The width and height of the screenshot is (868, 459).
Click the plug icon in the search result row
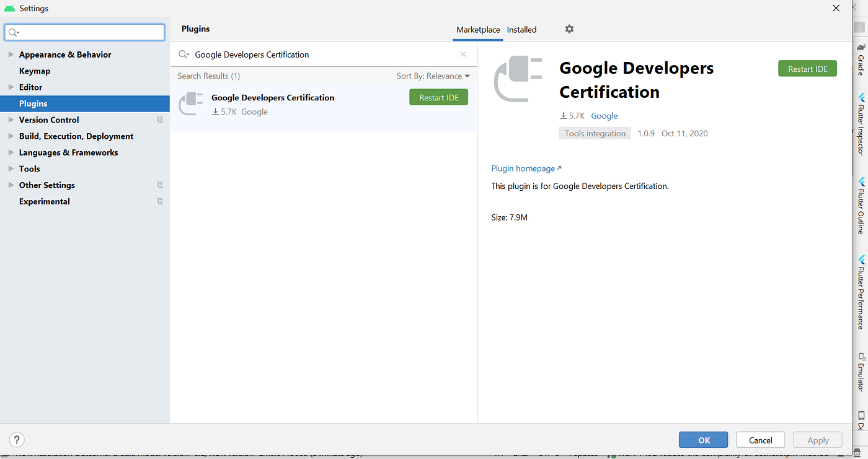[191, 104]
